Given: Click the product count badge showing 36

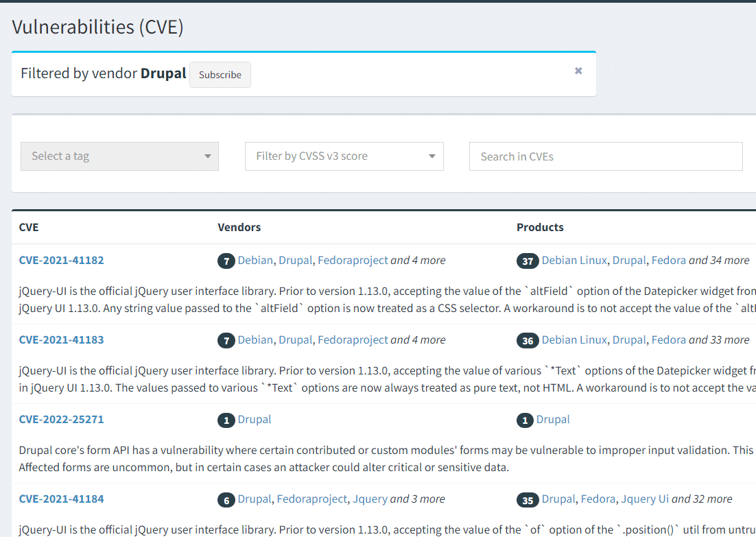Looking at the screenshot, I should (x=528, y=341).
